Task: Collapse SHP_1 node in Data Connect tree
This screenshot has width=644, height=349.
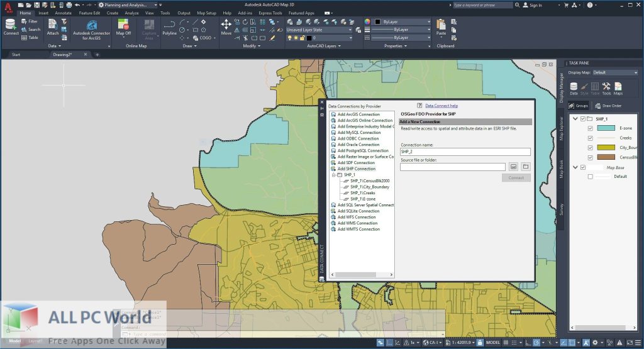Action: click(x=333, y=175)
